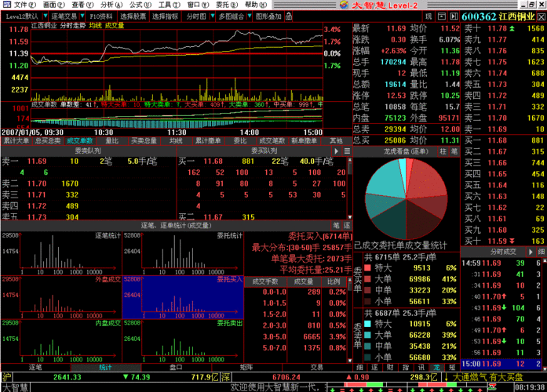
Task: Click the 沪 Shanghai index label
Action: [6, 377]
